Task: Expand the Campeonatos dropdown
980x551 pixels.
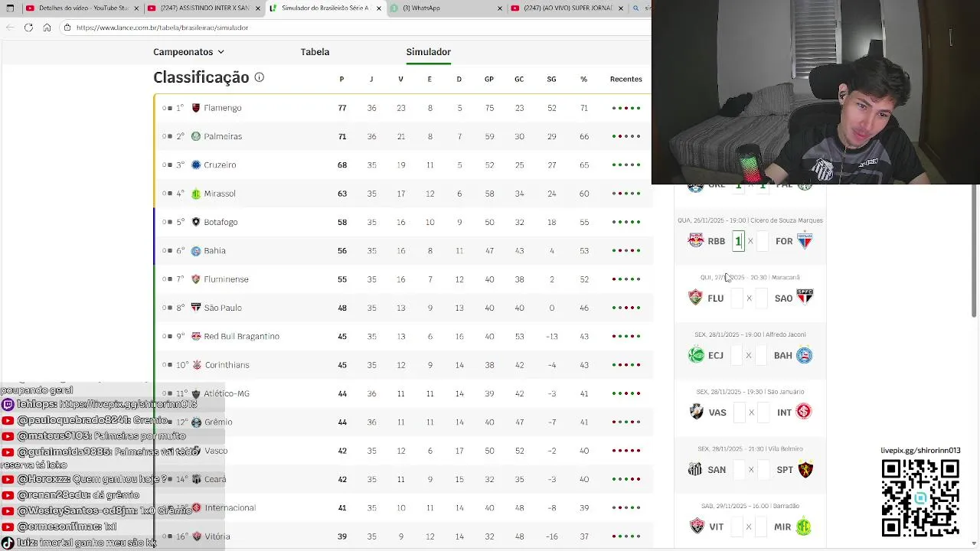Action: tap(188, 52)
